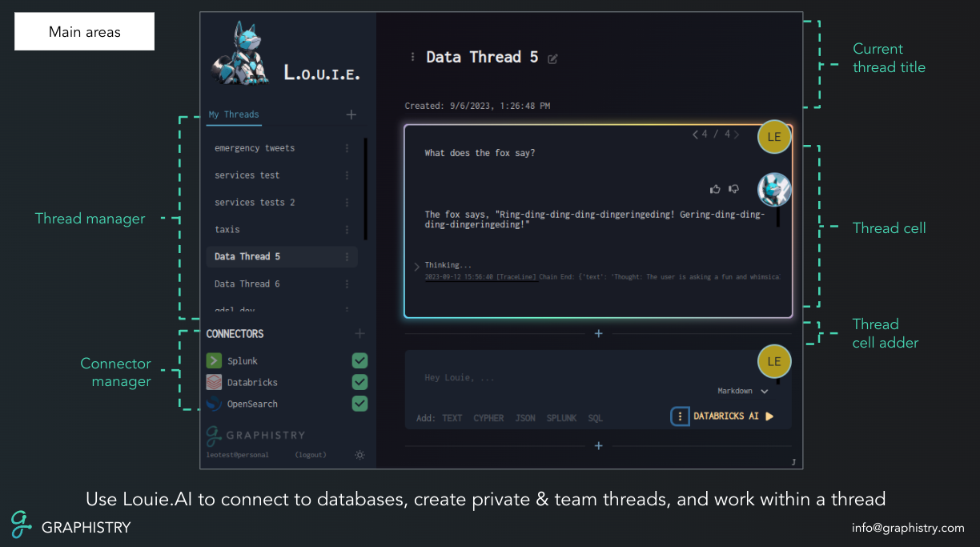Click the OpenSearch connector icon
980x547 pixels.
point(214,404)
